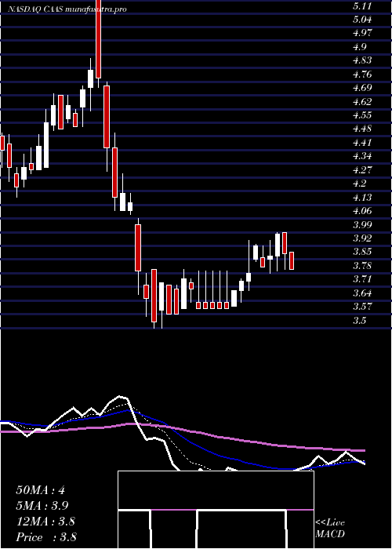Click the 12MA : 3.8 readout
The width and height of the screenshot is (392, 549).
click(x=45, y=522)
